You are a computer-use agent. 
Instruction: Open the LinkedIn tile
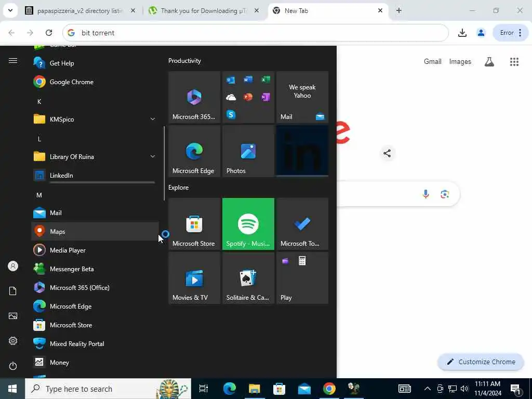click(302, 151)
